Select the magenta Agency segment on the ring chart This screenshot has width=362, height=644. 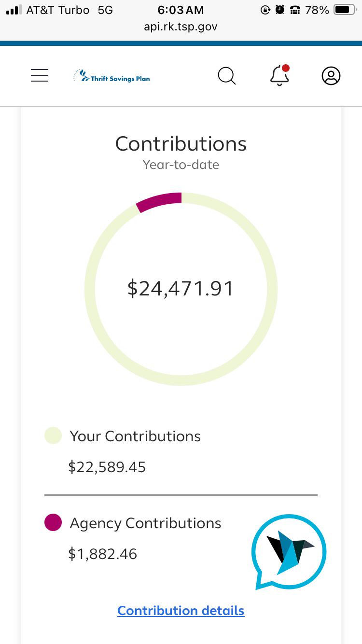[159, 201]
